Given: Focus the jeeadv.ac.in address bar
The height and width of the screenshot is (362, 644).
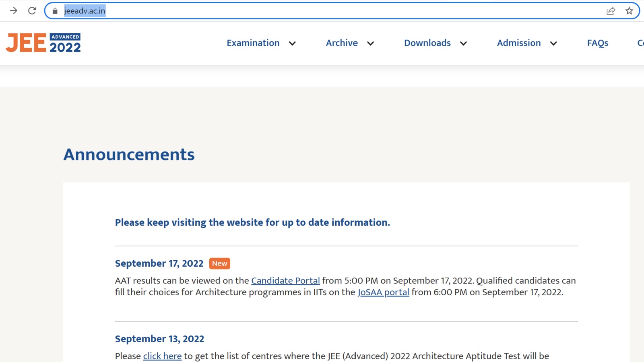Looking at the screenshot, I should pos(342,11).
